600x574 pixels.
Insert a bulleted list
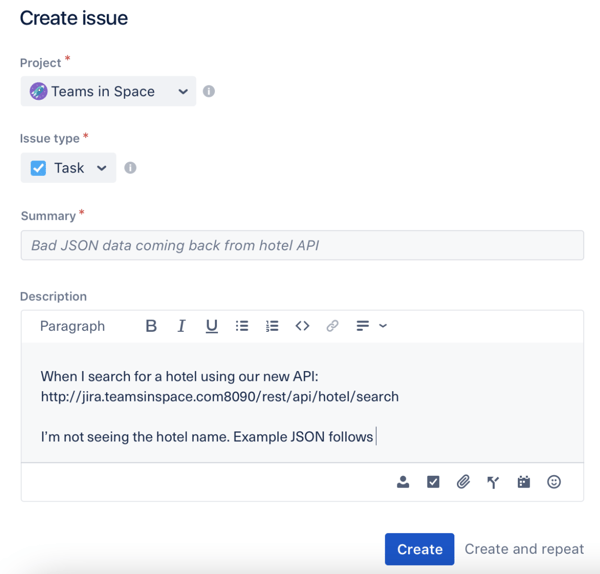[x=242, y=326]
